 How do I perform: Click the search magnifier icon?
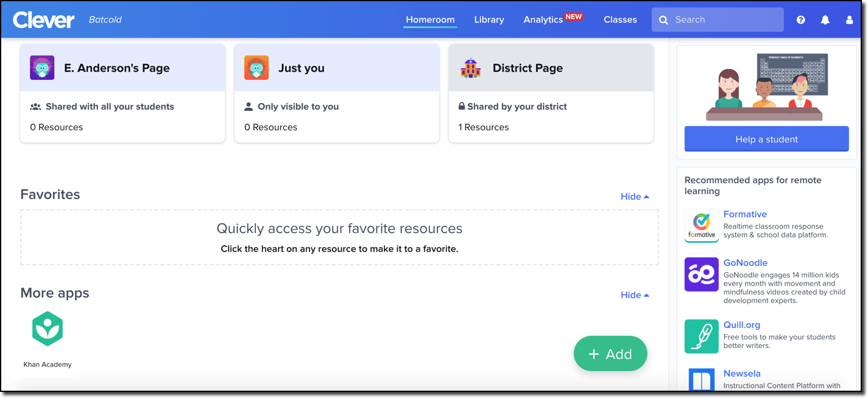[664, 20]
